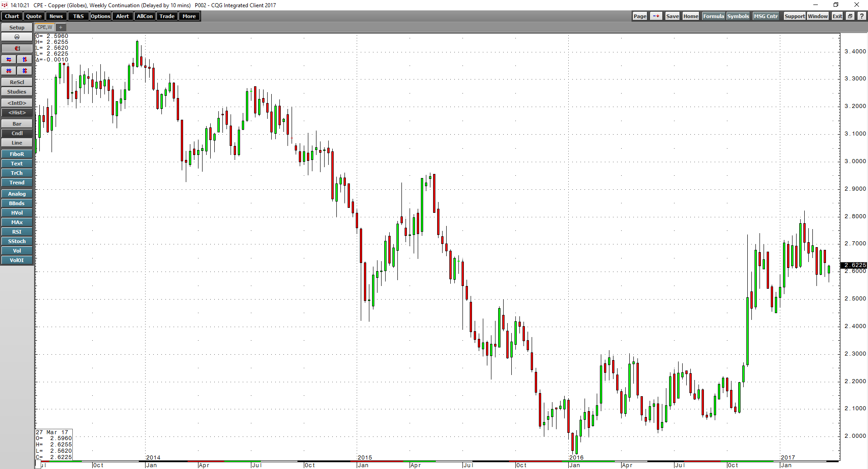Activate the FiboR retracement tool

(x=17, y=154)
